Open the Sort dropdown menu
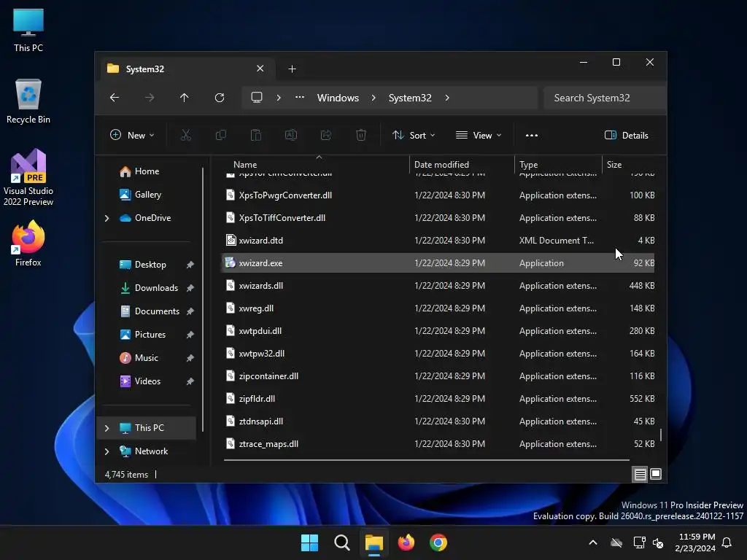Image resolution: width=747 pixels, height=560 pixels. [414, 135]
